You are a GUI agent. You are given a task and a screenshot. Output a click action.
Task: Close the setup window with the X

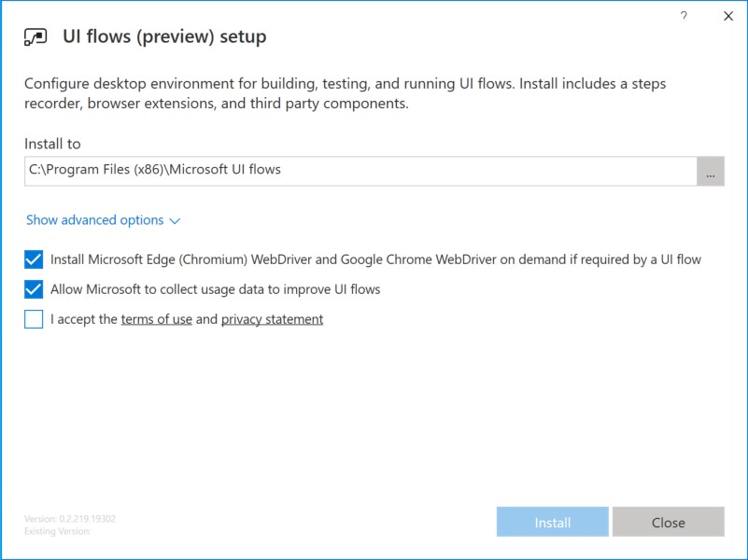pos(728,16)
